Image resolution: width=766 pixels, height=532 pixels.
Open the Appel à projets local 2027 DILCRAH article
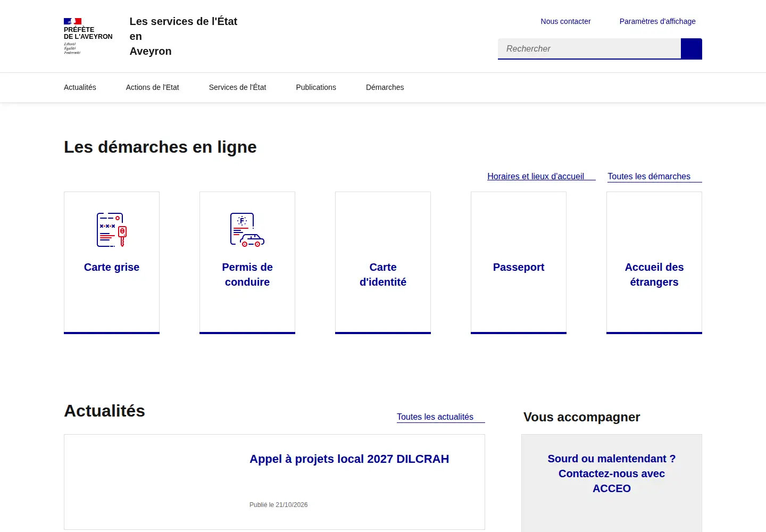pos(349,459)
